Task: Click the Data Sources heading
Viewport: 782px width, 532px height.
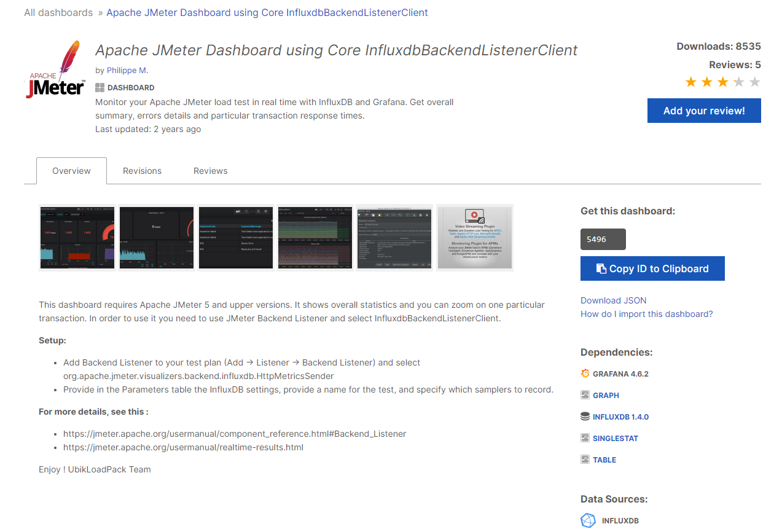Action: pyautogui.click(x=614, y=499)
